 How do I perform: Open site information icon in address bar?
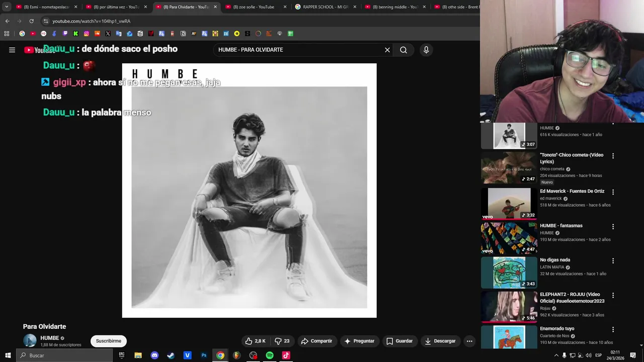(x=46, y=21)
